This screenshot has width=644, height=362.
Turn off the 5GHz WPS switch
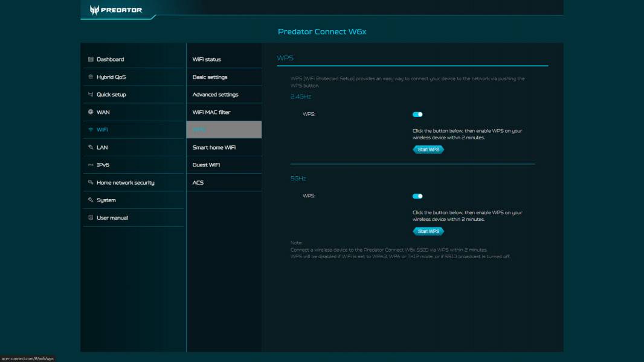click(417, 195)
